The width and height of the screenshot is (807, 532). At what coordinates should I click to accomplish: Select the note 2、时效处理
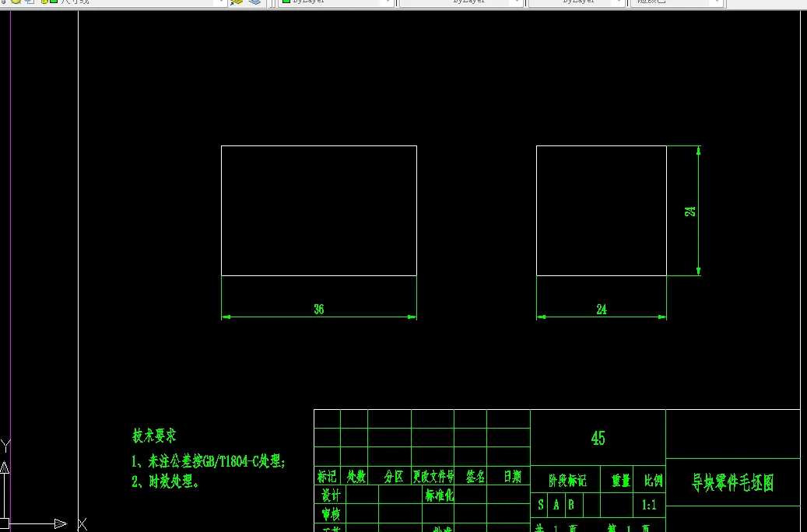coord(165,481)
